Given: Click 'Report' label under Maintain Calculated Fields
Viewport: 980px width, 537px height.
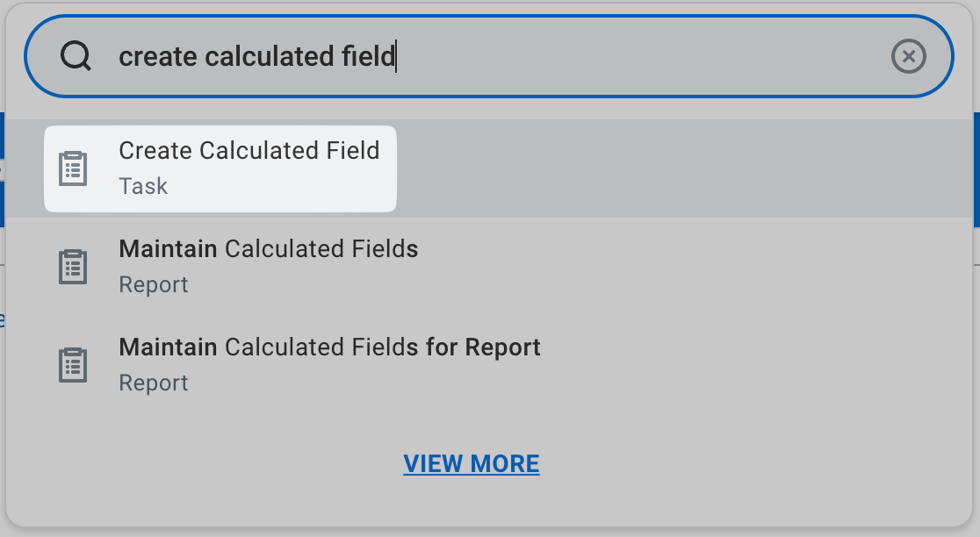Looking at the screenshot, I should 154,284.
